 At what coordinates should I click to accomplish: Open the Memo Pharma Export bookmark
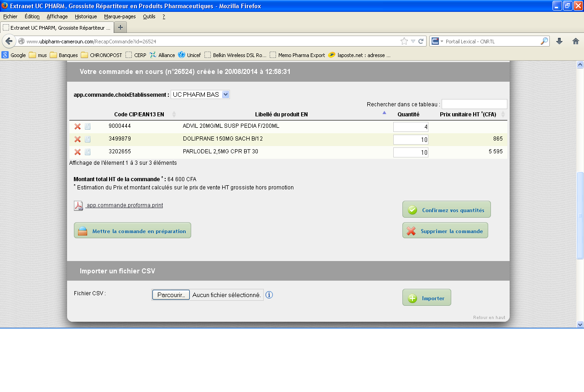point(297,55)
